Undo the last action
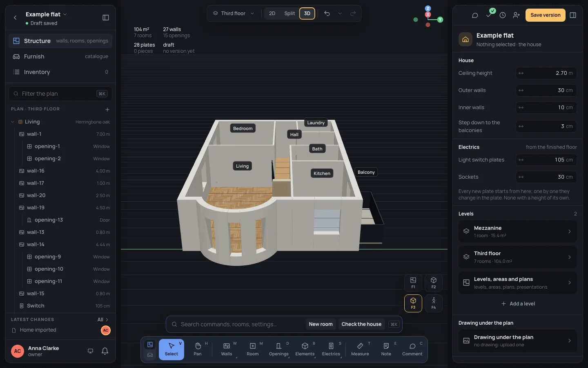The image size is (588, 368). coord(327,13)
